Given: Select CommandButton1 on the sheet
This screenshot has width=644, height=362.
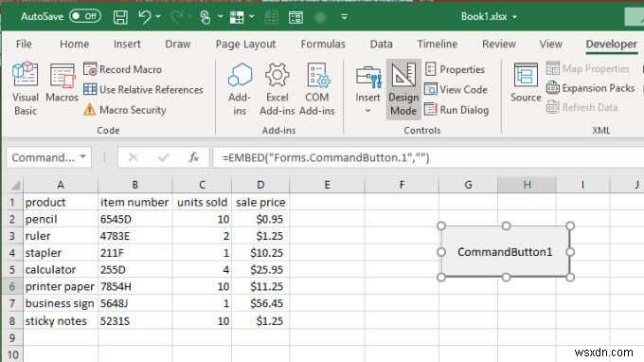Looking at the screenshot, I should [505, 251].
